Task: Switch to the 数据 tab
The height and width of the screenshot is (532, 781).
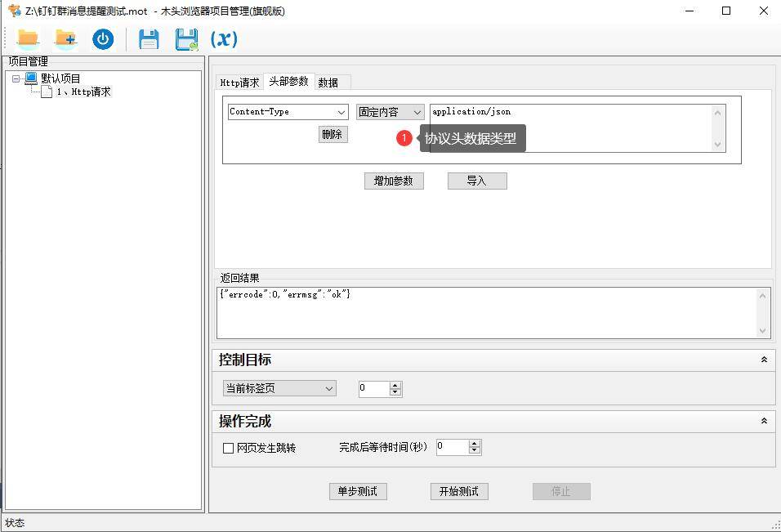Action: point(328,83)
